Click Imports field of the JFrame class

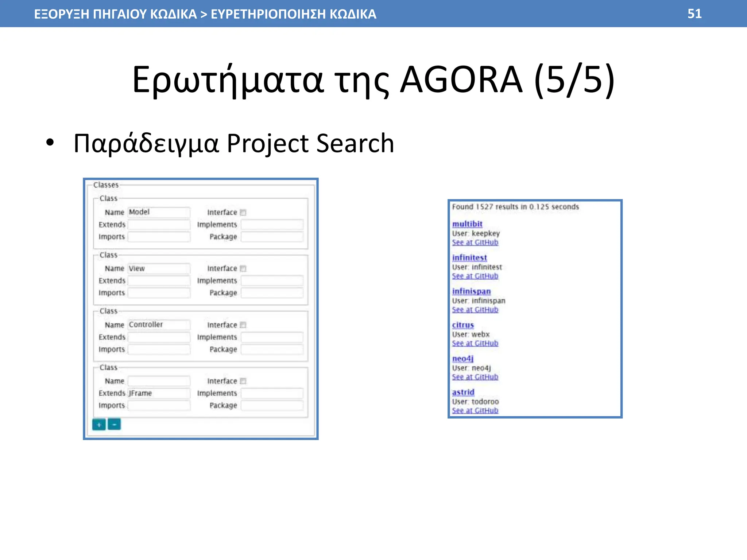(159, 405)
